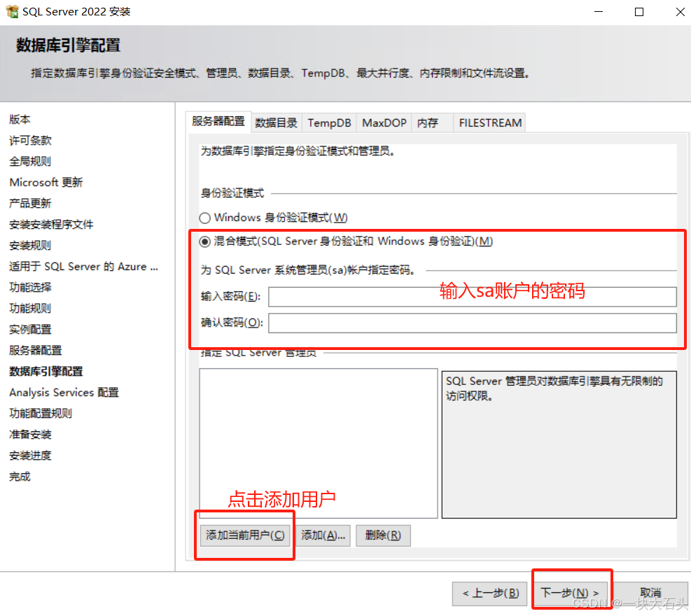This screenshot has height=616, width=691.
Task: Click 服务器配置 step in the sidebar
Action: [36, 350]
